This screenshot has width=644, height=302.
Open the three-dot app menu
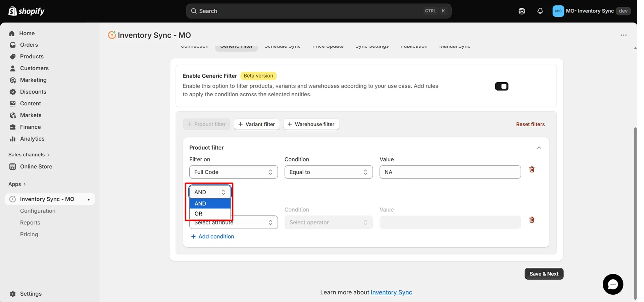(x=624, y=35)
